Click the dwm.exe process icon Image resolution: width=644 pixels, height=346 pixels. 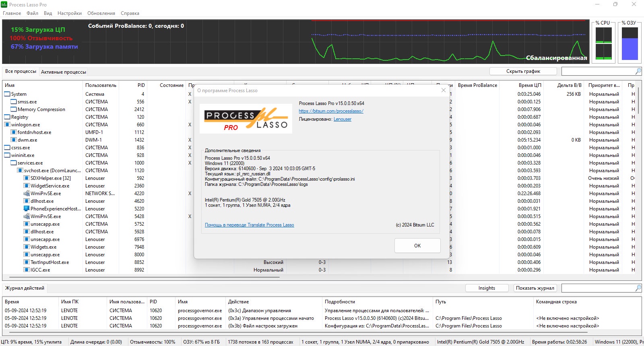tap(14, 140)
